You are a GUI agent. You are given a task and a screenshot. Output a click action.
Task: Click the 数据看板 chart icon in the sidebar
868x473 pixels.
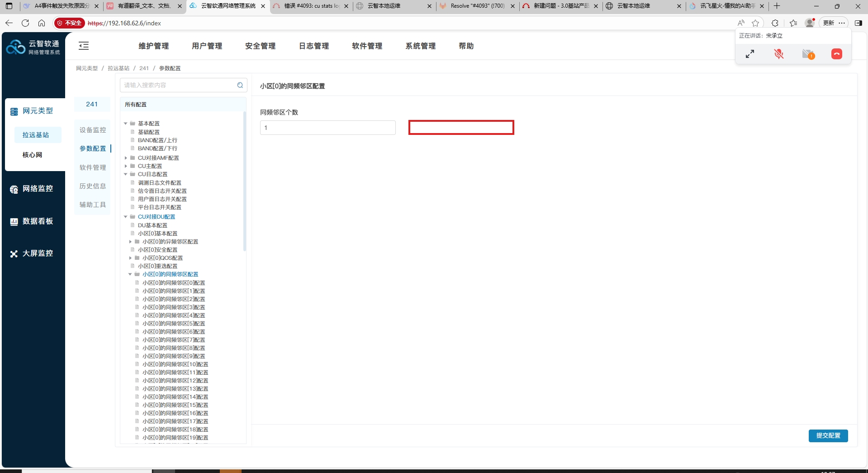[14, 222]
